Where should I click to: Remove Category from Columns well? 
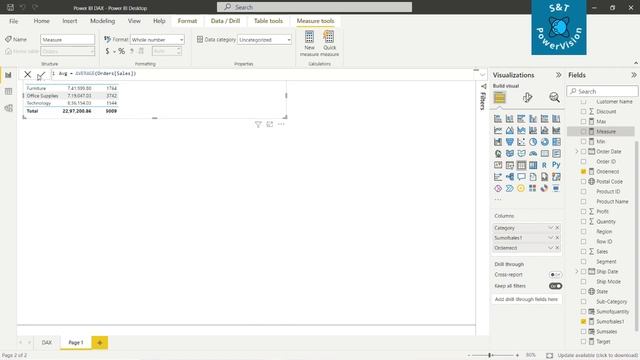click(557, 228)
